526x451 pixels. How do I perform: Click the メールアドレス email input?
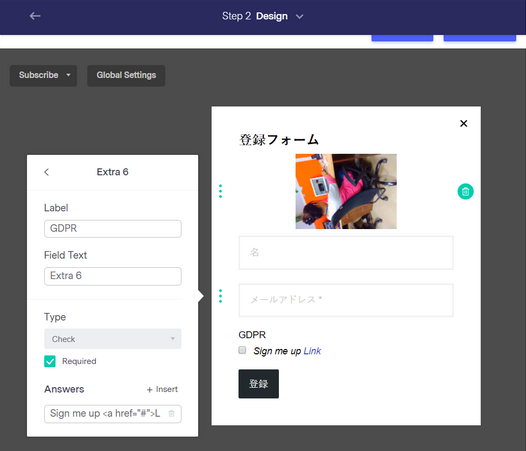point(346,300)
